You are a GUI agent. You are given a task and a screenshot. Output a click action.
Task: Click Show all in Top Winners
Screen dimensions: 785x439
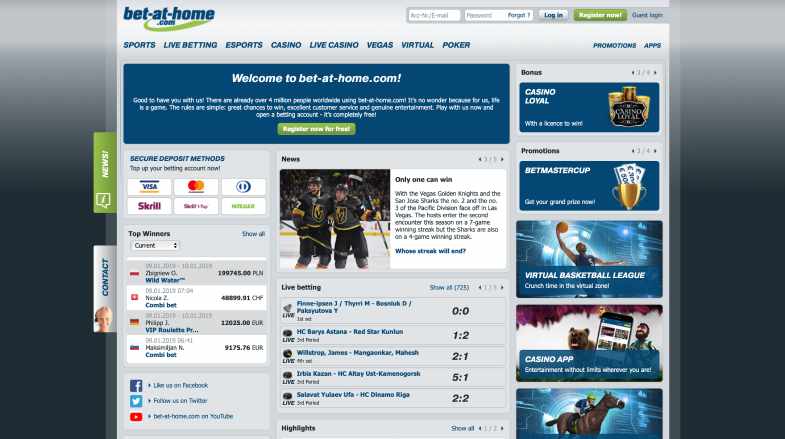253,234
